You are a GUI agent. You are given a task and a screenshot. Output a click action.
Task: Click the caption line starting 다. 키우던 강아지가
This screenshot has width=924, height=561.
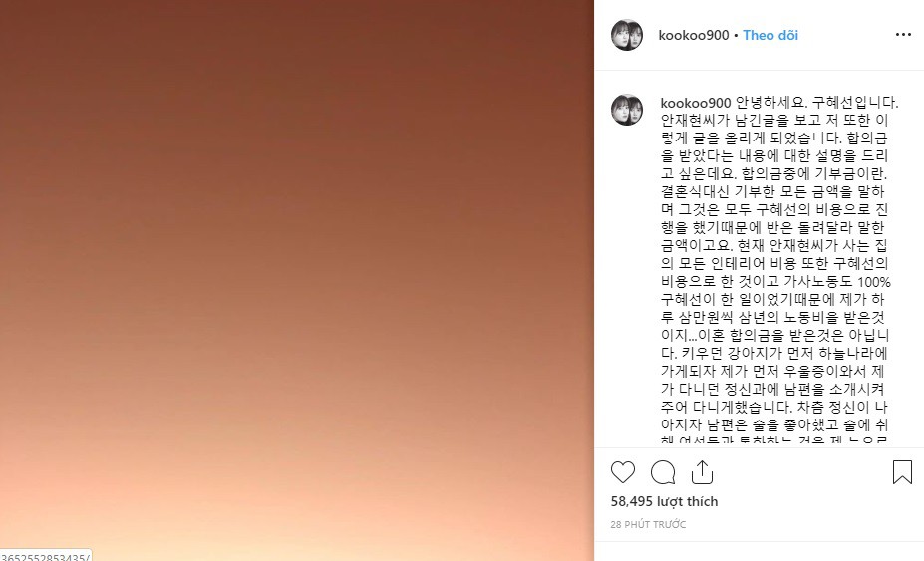[774, 354]
